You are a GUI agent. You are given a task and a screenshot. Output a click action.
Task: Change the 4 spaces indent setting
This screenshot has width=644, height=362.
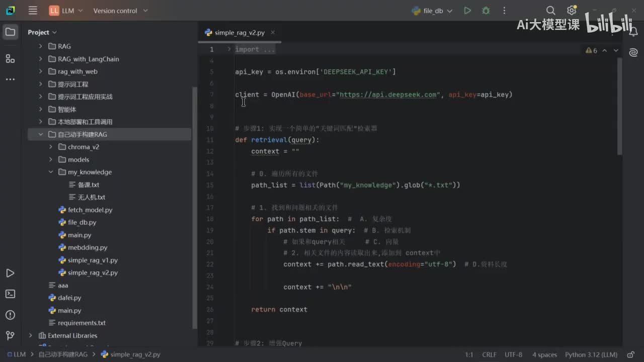click(545, 354)
